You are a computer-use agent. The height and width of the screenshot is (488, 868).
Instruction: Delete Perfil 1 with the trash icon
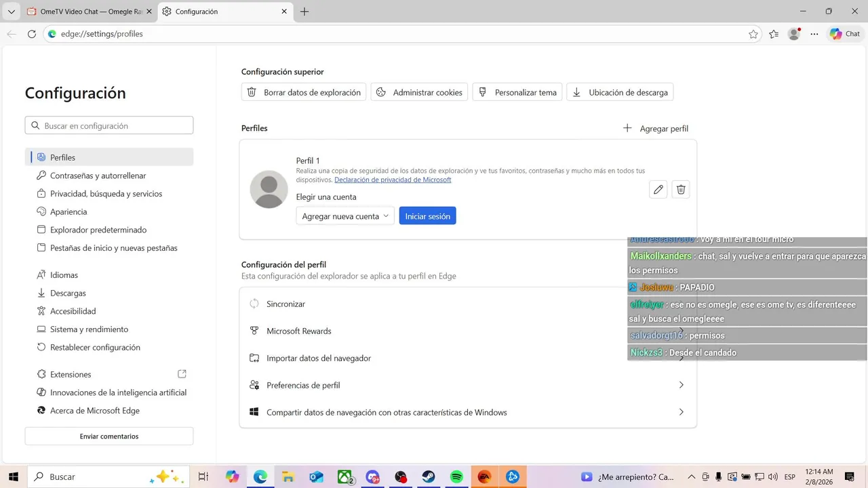681,190
